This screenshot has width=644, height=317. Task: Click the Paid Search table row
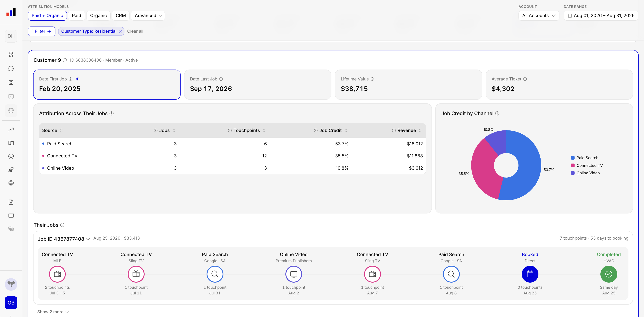tap(232, 144)
